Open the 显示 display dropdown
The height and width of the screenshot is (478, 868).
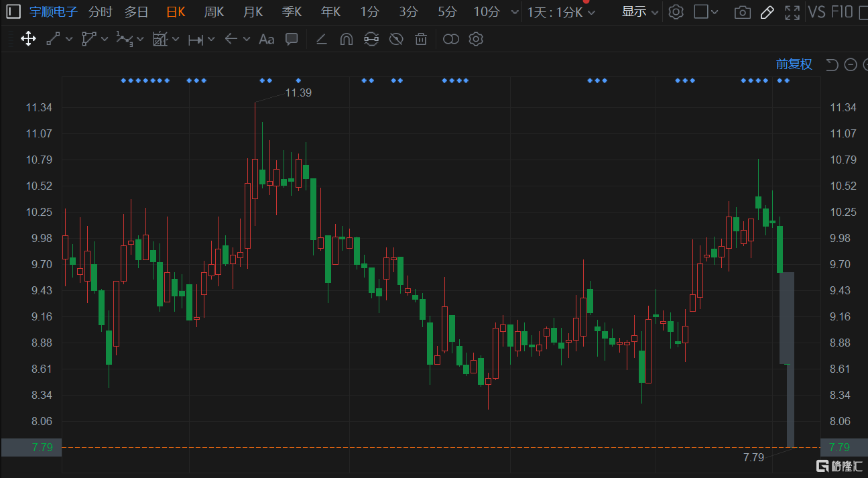click(x=640, y=11)
